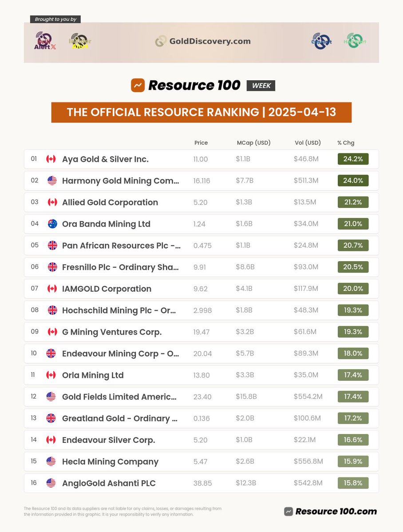The width and height of the screenshot is (403, 532).
Task: Click the Canada flag beside Endeavour Silver Corp.
Action: 51,440
